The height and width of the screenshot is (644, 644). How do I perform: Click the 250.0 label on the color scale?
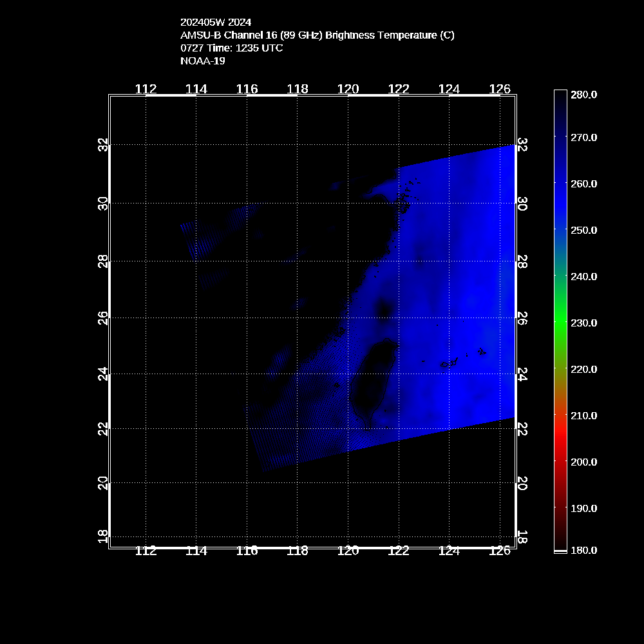[x=583, y=231]
